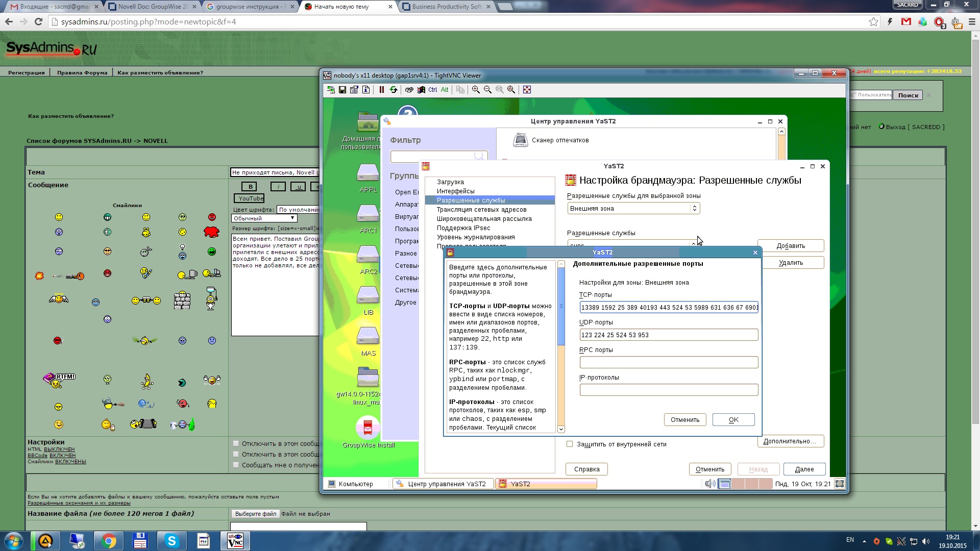The image size is (980, 551).
Task: Click the UDP-порты input field
Action: tap(669, 335)
